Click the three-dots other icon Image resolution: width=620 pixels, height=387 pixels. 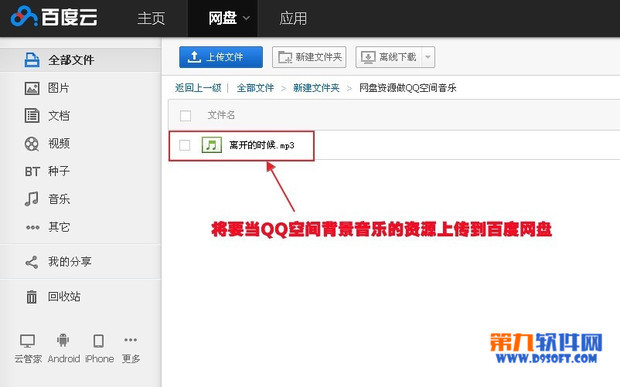point(32,227)
